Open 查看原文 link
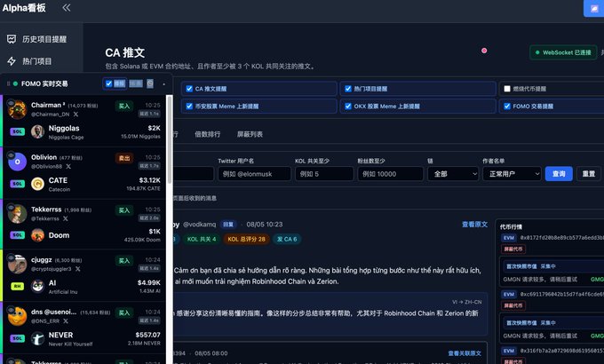This screenshot has width=604, height=364. click(x=474, y=225)
